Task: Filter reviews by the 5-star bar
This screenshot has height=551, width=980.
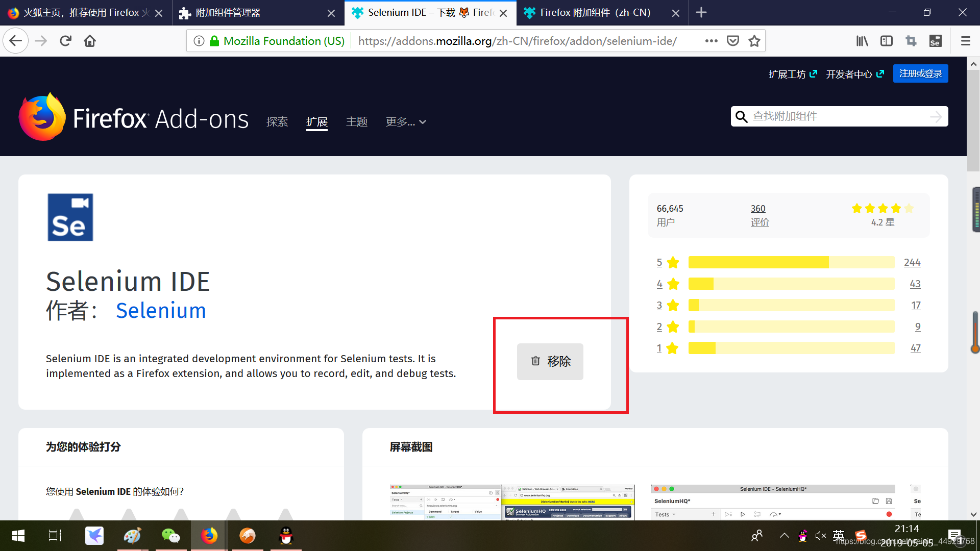Action: coord(791,262)
